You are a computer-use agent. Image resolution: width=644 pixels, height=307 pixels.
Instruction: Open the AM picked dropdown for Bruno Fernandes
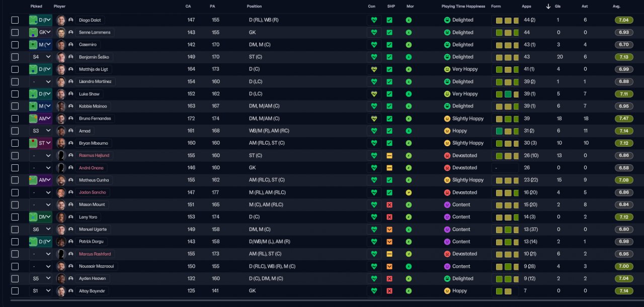[40, 119]
